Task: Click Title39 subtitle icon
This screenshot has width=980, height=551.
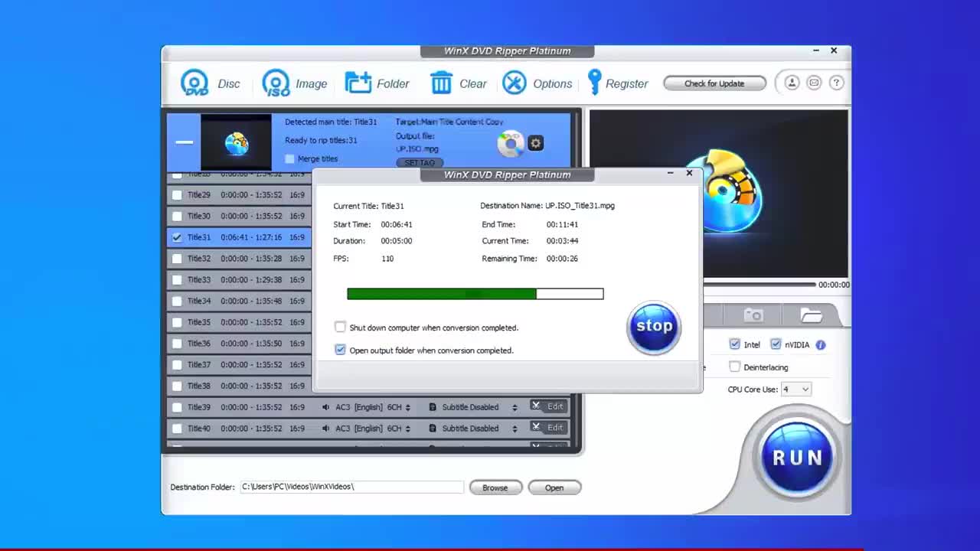Action: pyautogui.click(x=433, y=407)
